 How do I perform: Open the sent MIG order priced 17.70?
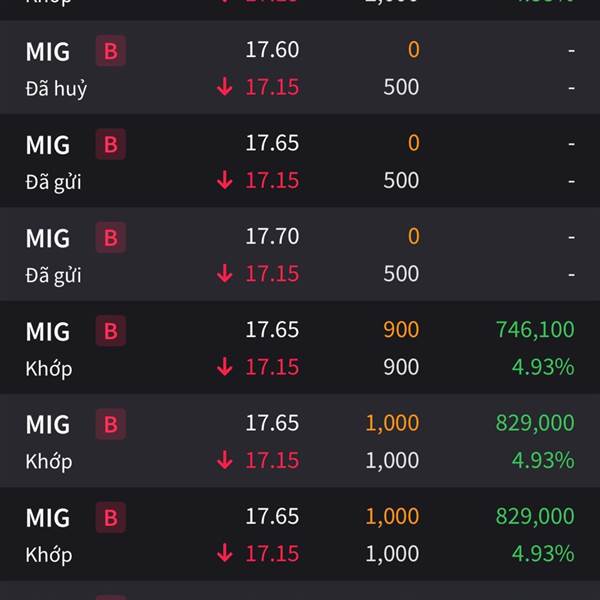[x=300, y=254]
